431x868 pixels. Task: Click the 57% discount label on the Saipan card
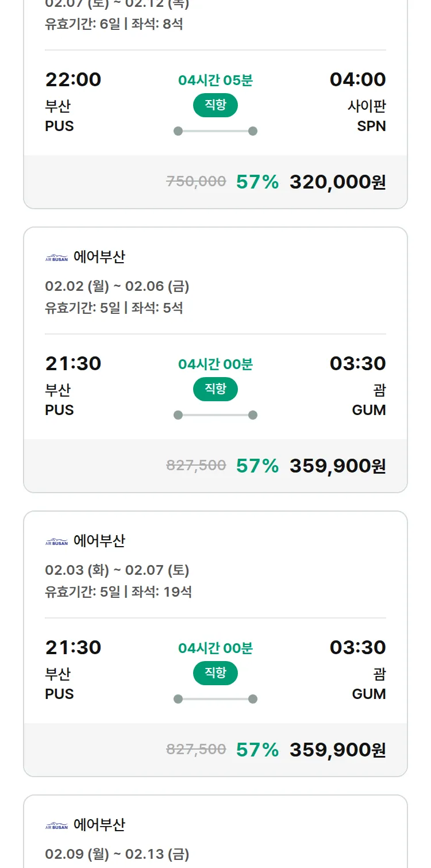(x=256, y=182)
